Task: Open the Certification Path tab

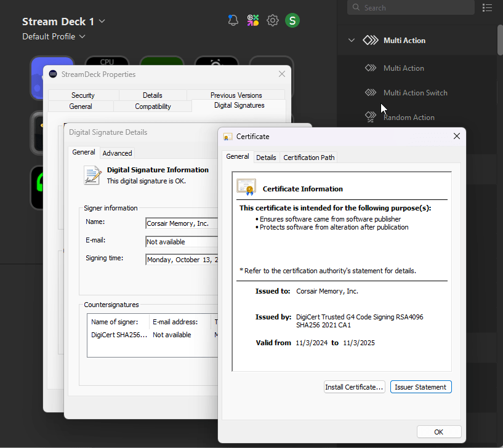Action: [308, 158]
